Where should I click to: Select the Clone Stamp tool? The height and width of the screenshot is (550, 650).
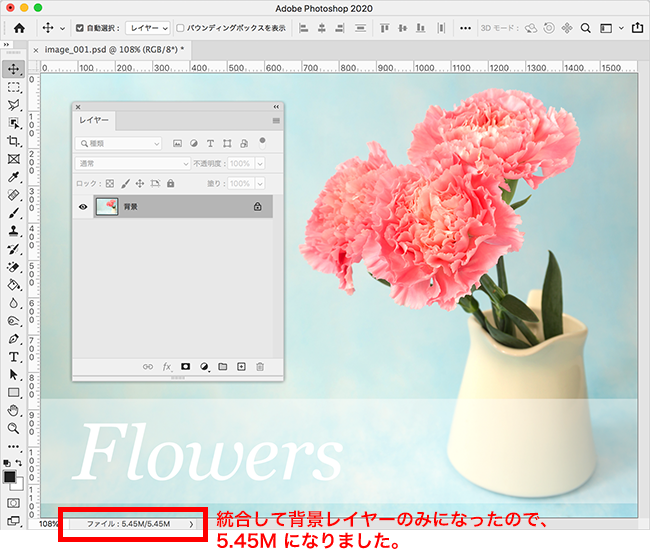coord(13,231)
